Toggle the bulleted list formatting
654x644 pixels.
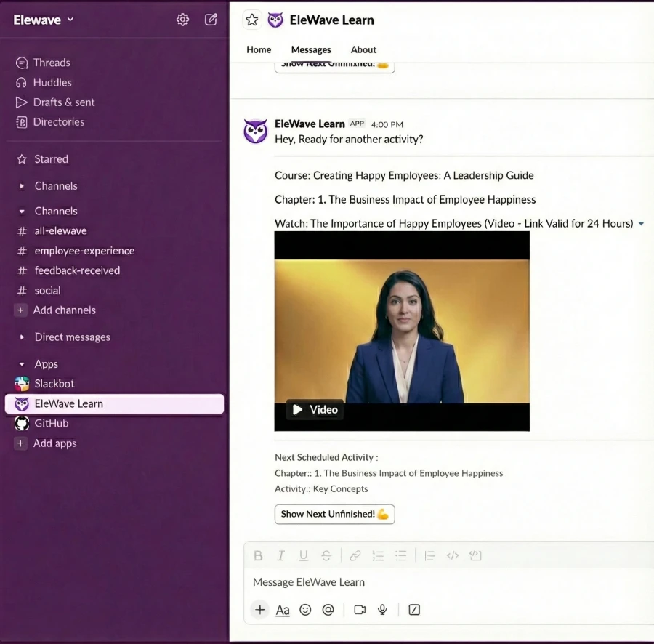click(400, 555)
